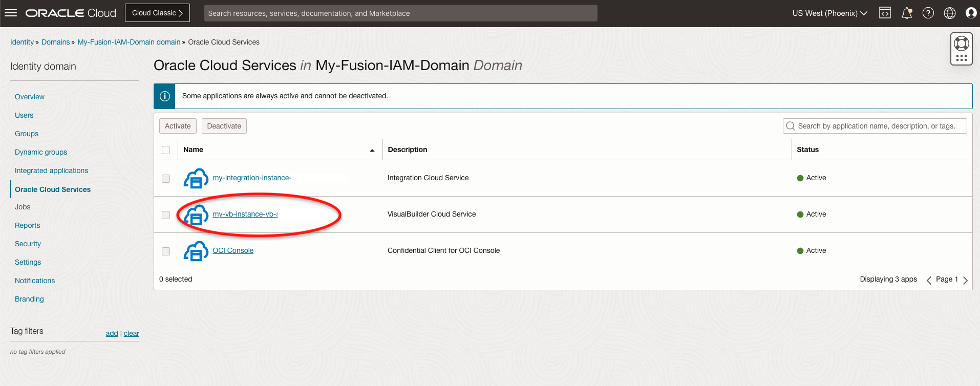Click the Cloud Classic button
Screen dimensions: 980x386
tap(157, 13)
